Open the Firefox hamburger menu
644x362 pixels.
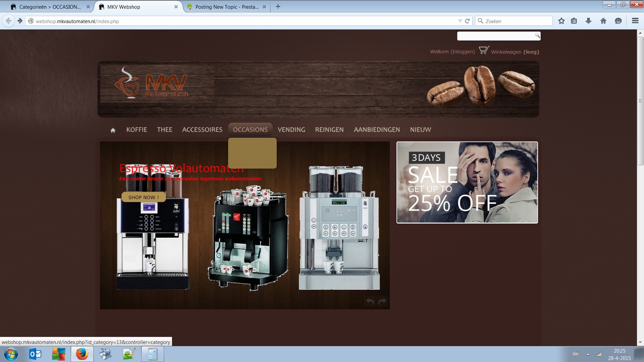pos(635,21)
